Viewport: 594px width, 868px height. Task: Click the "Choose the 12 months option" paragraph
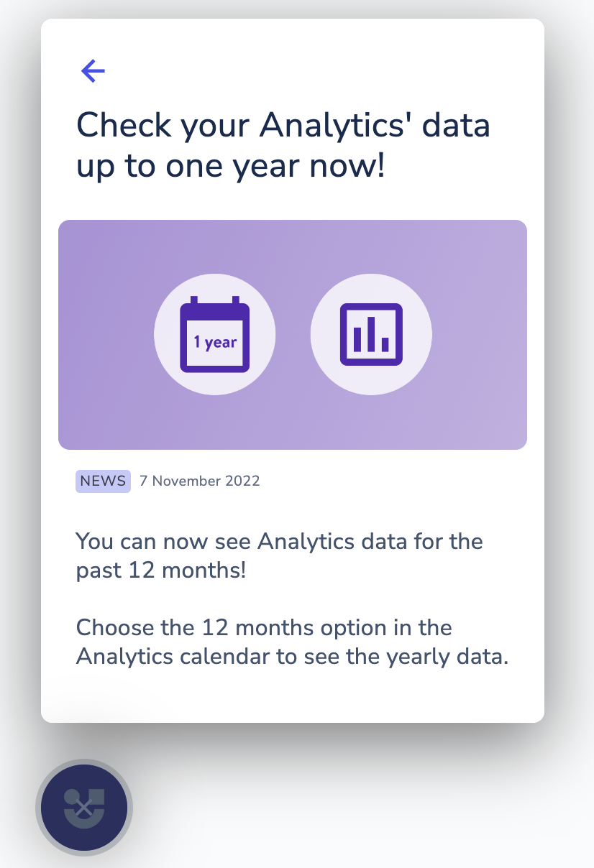264,627
